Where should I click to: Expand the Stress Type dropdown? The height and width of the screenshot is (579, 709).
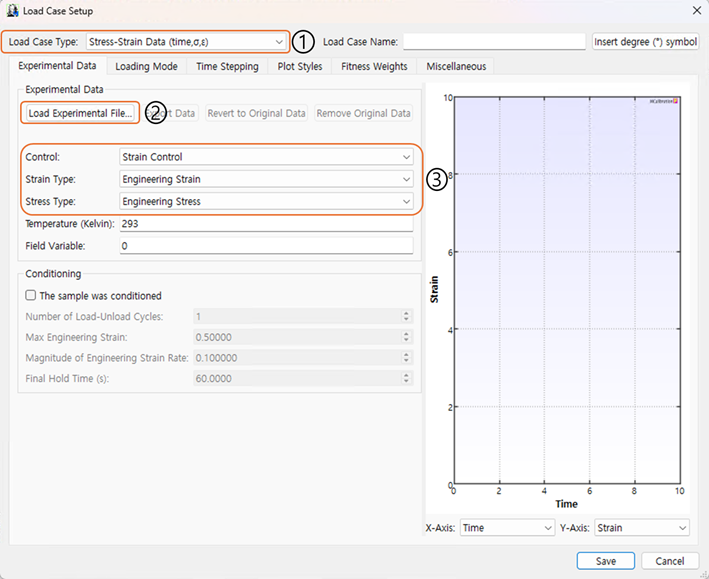[265, 201]
